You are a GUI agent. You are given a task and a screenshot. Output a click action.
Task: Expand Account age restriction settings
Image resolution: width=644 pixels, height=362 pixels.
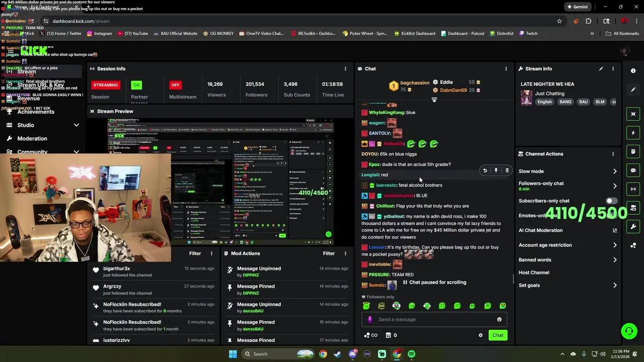tap(615, 245)
